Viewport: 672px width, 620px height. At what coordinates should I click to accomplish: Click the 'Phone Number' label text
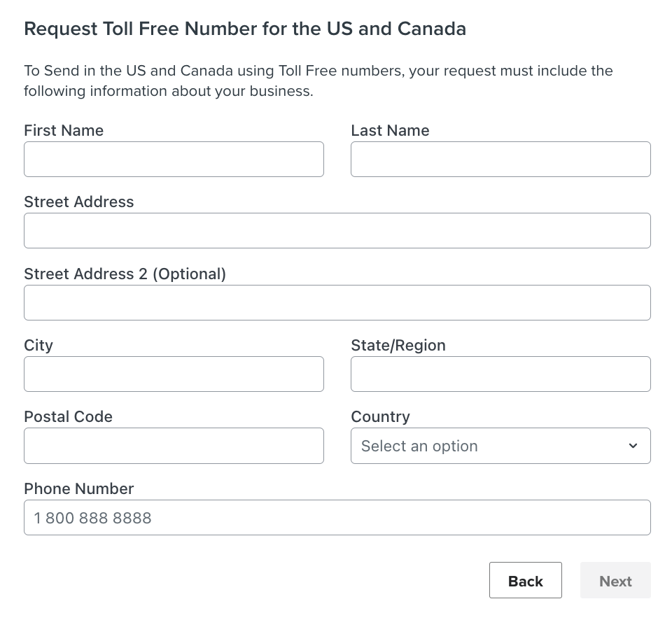pos(78,488)
